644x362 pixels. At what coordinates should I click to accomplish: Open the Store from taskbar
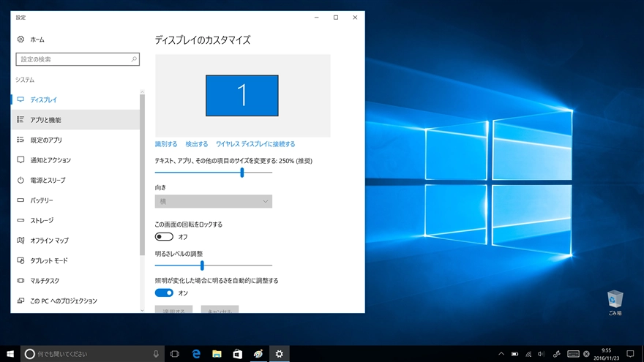[237, 354]
